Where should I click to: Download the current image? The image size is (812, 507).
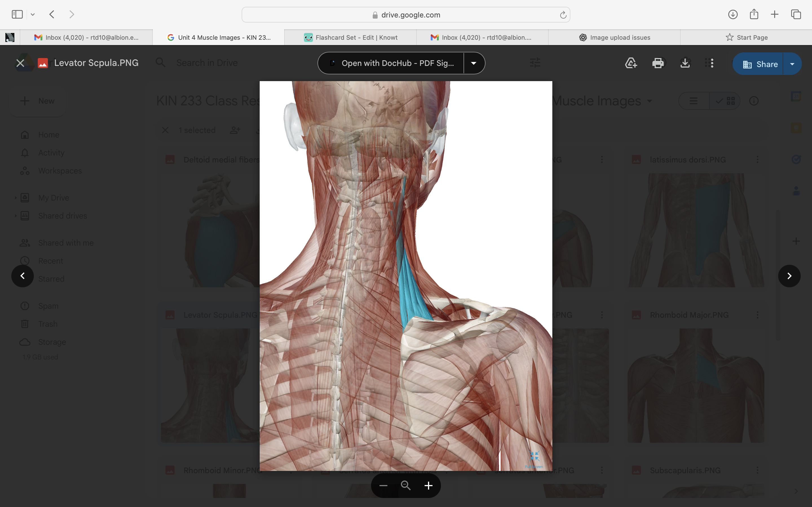tap(685, 63)
